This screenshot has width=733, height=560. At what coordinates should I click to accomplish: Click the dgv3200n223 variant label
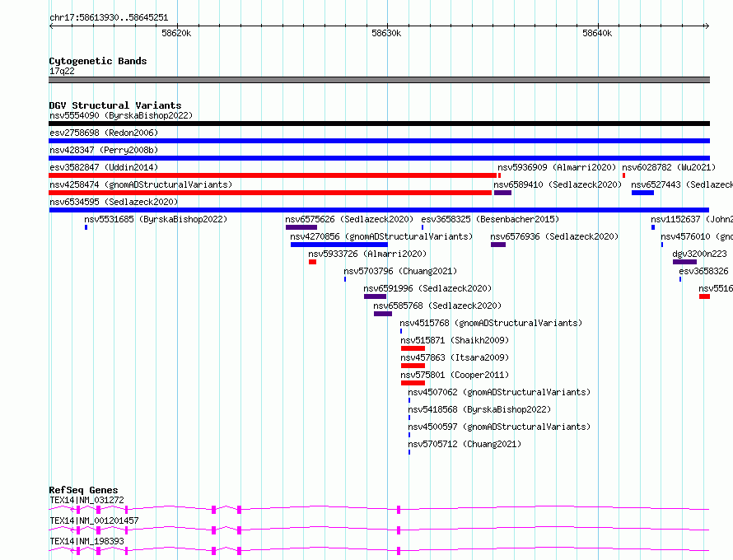click(699, 254)
